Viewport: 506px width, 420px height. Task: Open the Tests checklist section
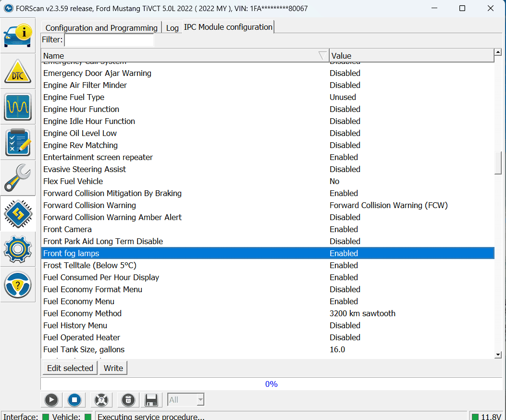coord(18,142)
